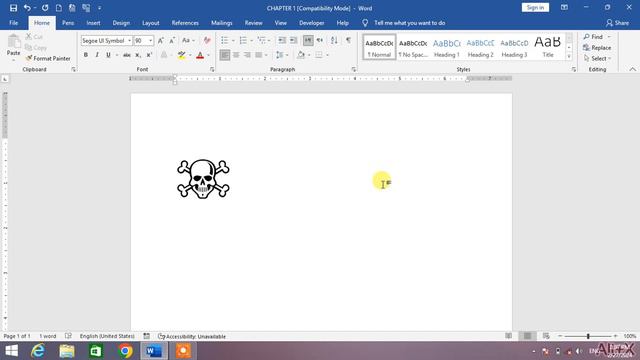Apply the Normal style

(379, 47)
